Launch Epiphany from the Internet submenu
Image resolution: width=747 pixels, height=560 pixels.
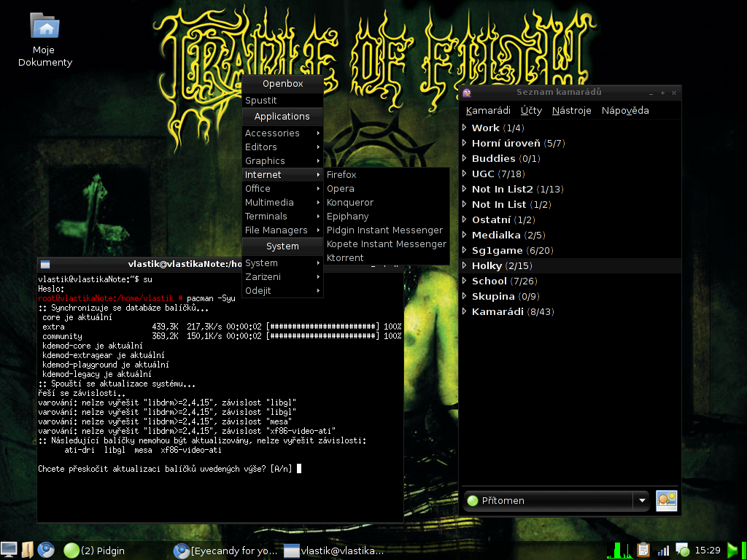click(387, 216)
